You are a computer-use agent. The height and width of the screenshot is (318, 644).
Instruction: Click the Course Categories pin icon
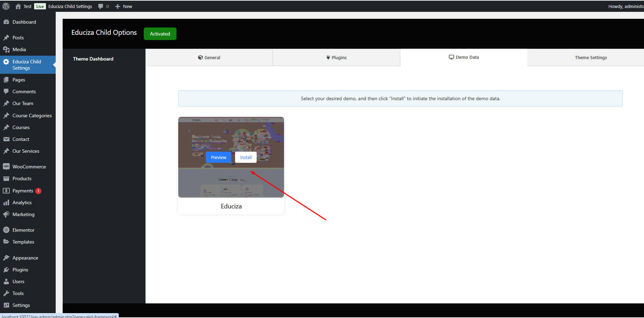pyautogui.click(x=6, y=116)
